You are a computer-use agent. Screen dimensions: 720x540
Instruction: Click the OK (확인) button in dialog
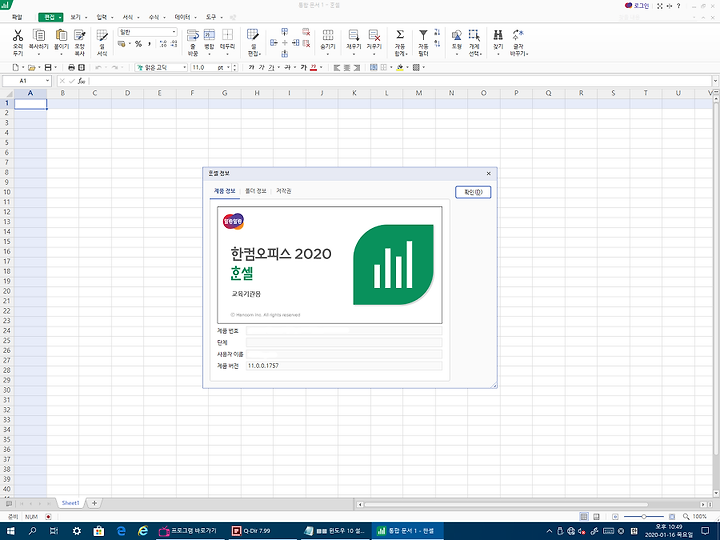[x=473, y=192]
